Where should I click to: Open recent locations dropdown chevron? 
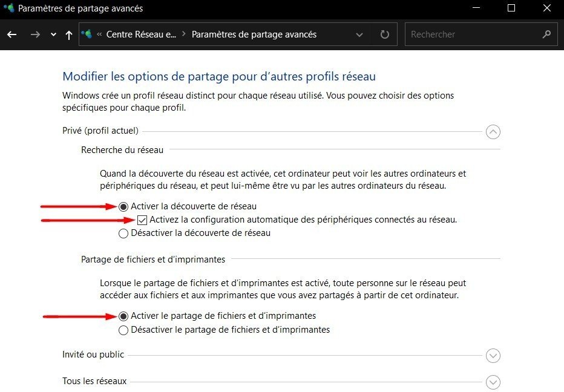point(54,34)
